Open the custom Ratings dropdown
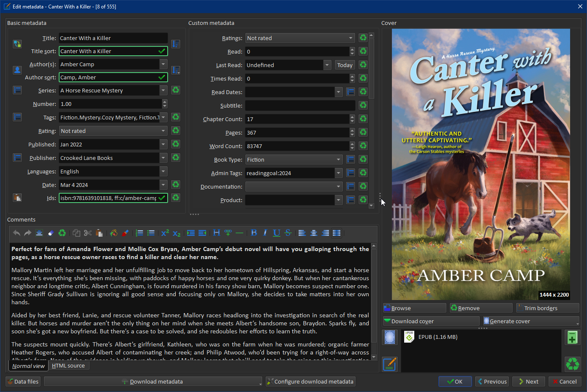 300,38
